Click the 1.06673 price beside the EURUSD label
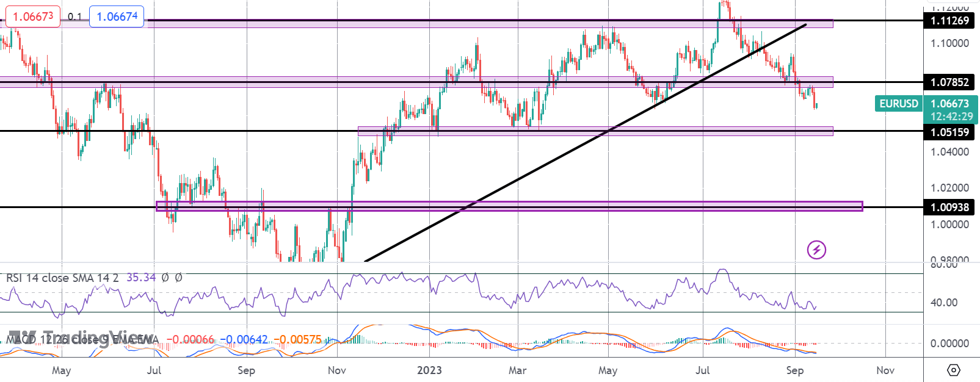Image resolution: width=980 pixels, height=382 pixels. [x=949, y=104]
